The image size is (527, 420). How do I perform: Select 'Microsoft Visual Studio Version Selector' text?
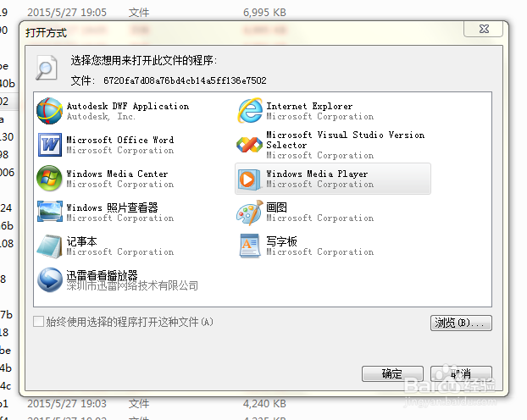coord(345,140)
